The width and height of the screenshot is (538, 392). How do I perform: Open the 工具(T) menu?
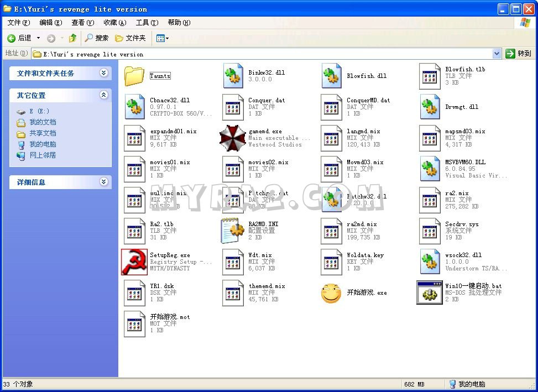147,23
